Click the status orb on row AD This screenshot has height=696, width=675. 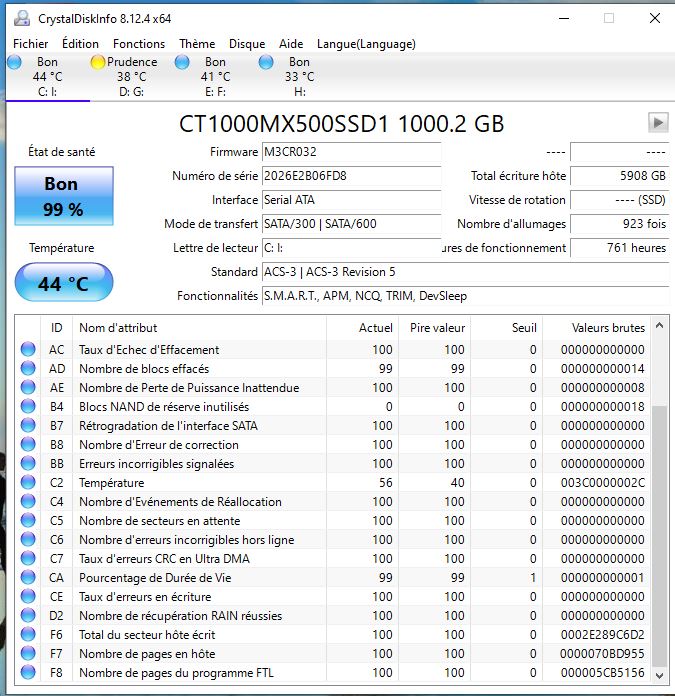tap(28, 368)
